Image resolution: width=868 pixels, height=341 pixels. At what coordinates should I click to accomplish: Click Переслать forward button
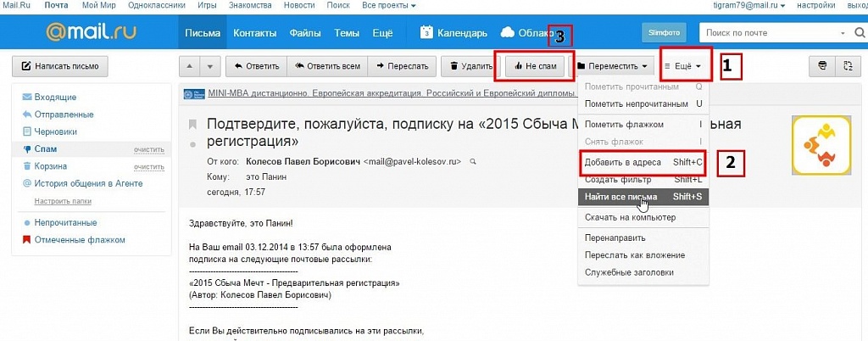click(402, 66)
